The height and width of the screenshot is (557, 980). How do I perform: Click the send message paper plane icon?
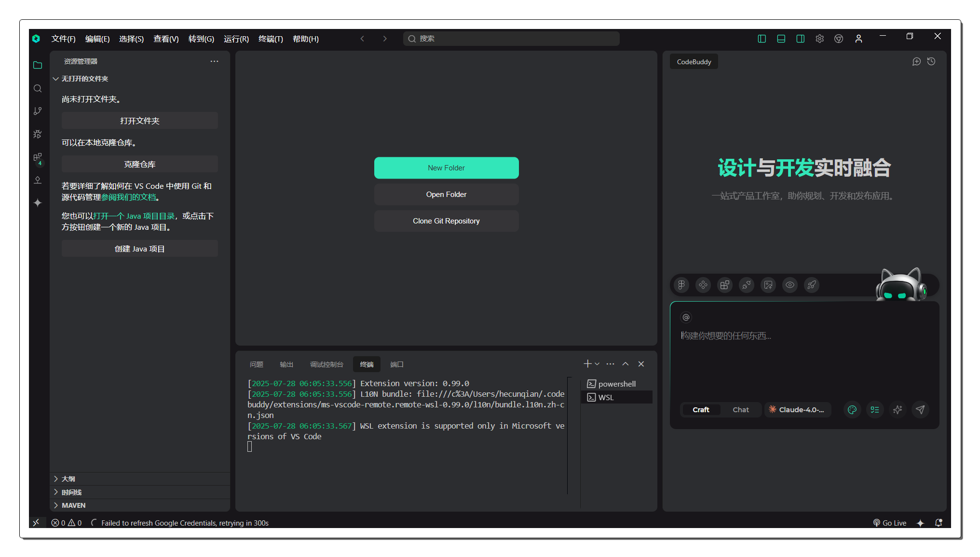920,410
